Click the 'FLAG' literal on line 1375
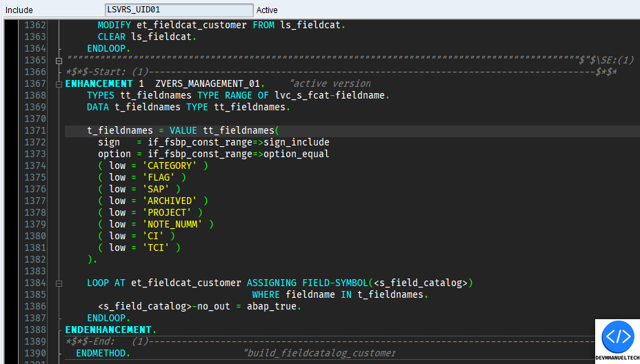The image size is (640, 364). point(159,177)
